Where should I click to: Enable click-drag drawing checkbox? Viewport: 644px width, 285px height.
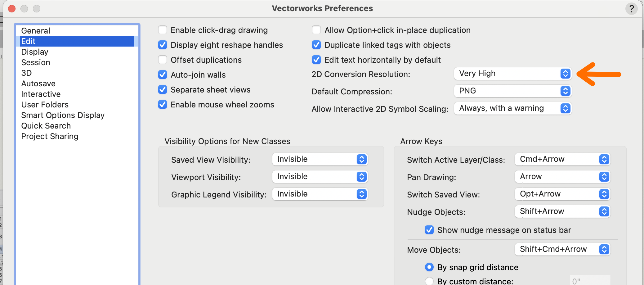163,30
